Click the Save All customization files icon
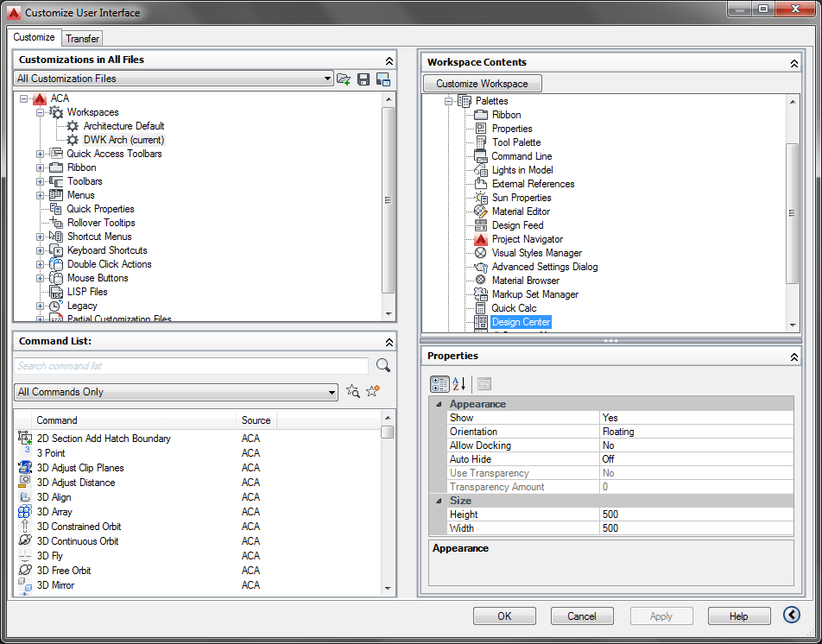The image size is (822, 644). [x=364, y=79]
